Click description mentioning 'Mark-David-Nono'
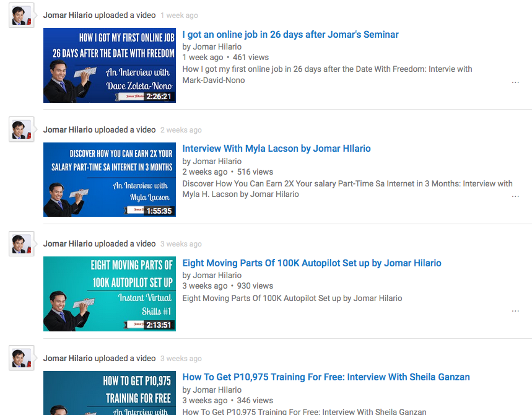 click(328, 75)
